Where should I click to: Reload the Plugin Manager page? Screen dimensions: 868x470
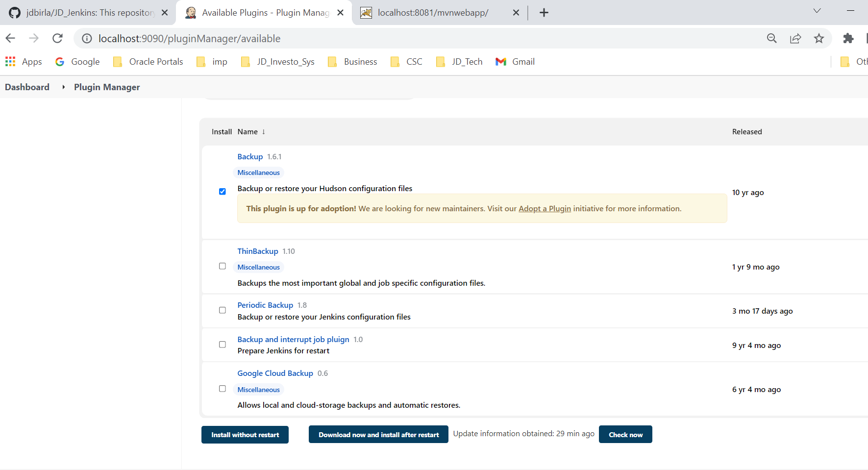click(x=57, y=38)
